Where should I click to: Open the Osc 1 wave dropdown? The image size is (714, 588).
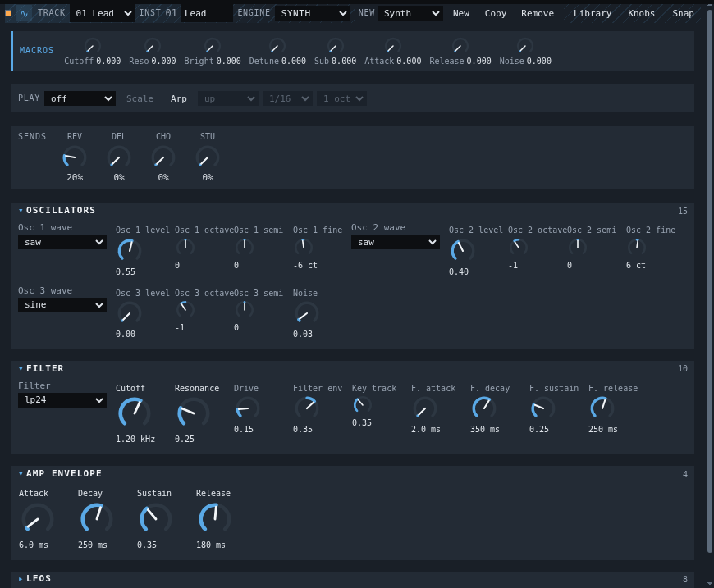tap(62, 242)
